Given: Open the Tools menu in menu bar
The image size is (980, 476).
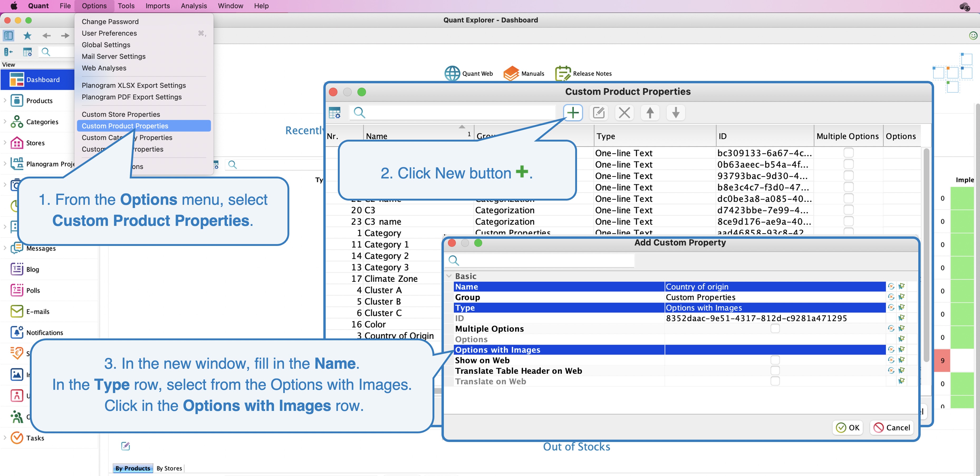Looking at the screenshot, I should pos(126,6).
